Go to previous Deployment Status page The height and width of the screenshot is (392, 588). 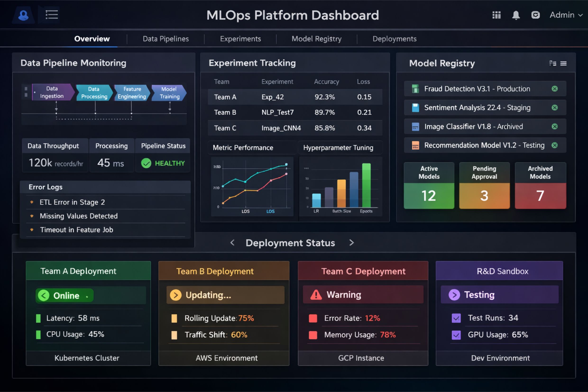(x=232, y=243)
